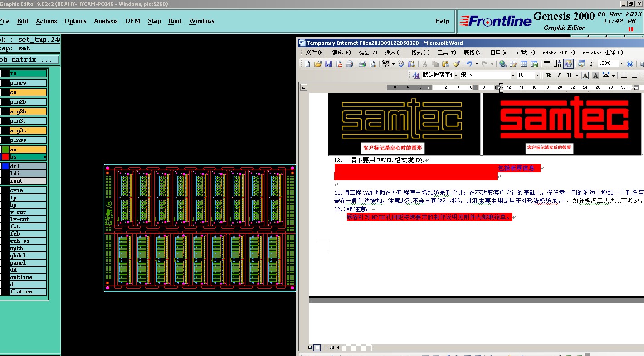Open the Actions menu in Genesis
Image resolution: width=644 pixels, height=356 pixels.
pyautogui.click(x=46, y=21)
